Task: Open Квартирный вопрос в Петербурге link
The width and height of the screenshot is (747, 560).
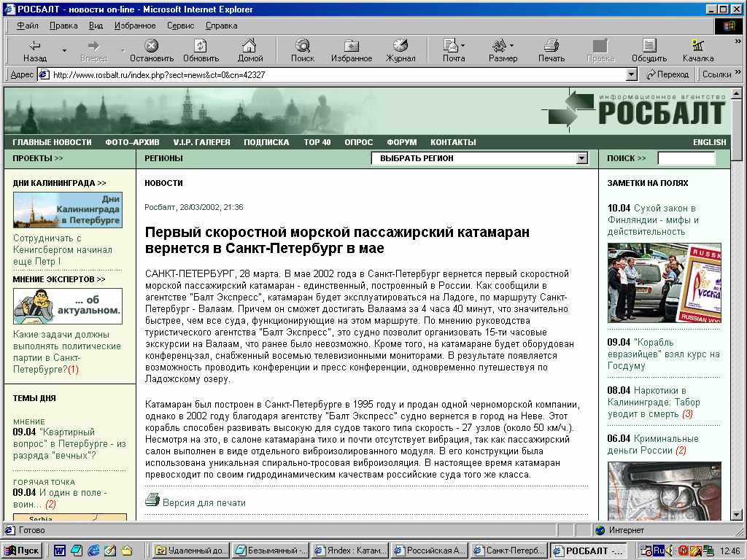Action: point(69,444)
